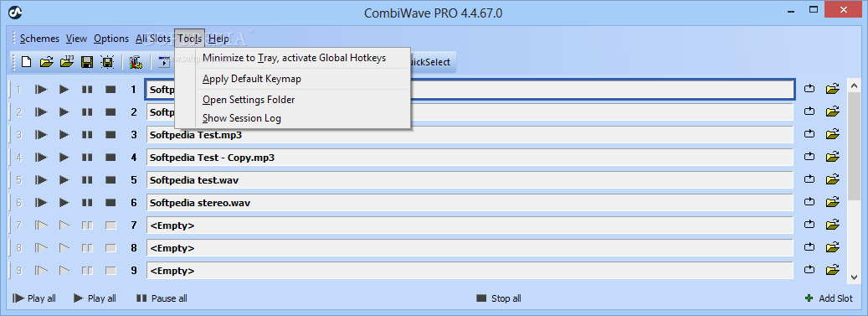Pause slot 1
Screen dimensions: 868x316
(x=87, y=89)
